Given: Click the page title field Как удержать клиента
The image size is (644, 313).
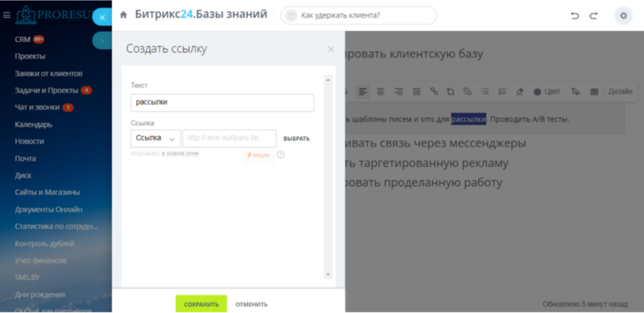Looking at the screenshot, I should (x=358, y=16).
